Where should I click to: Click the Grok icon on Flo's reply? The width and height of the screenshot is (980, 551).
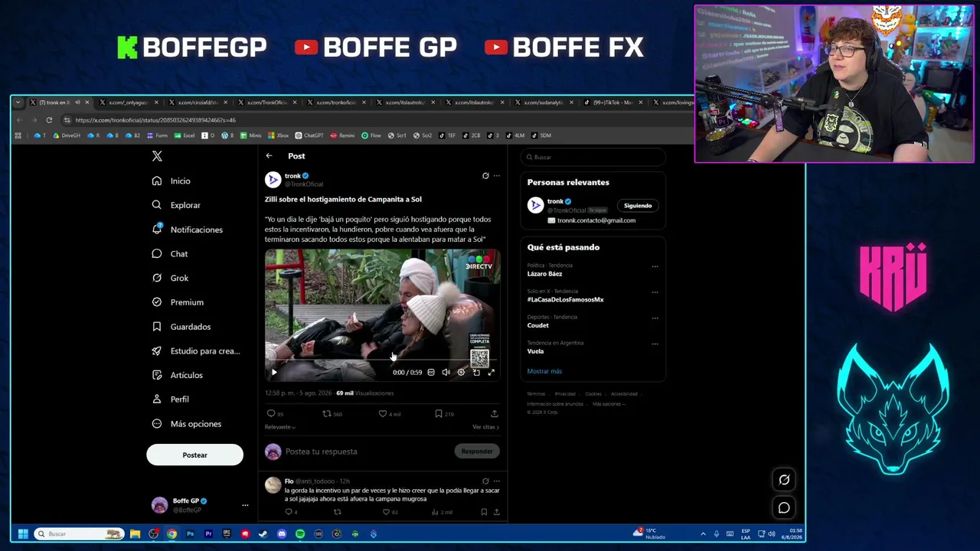(485, 481)
